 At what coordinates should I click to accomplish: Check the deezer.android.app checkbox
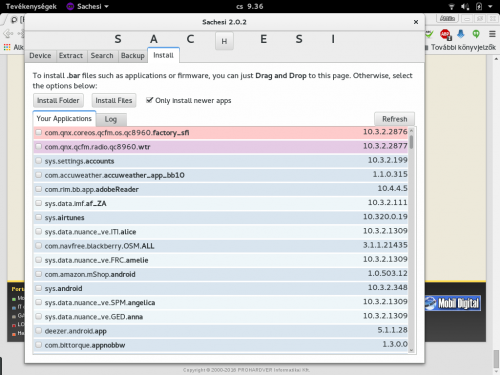click(39, 331)
